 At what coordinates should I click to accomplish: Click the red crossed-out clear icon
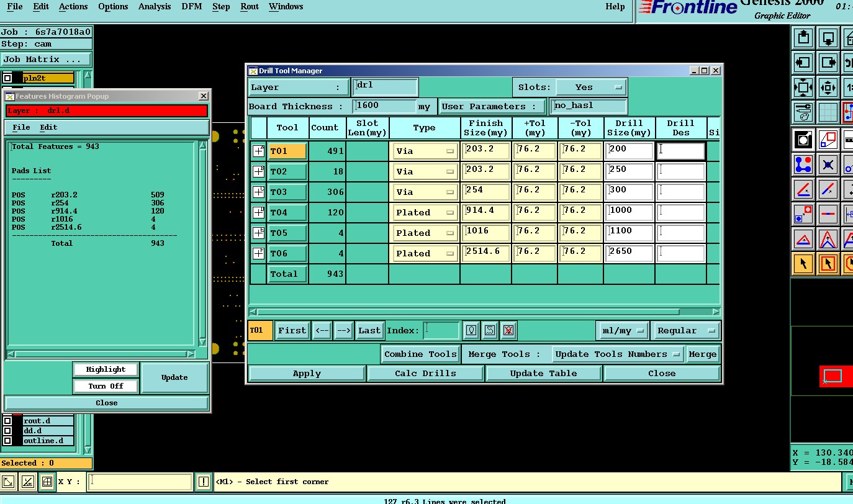coord(508,330)
